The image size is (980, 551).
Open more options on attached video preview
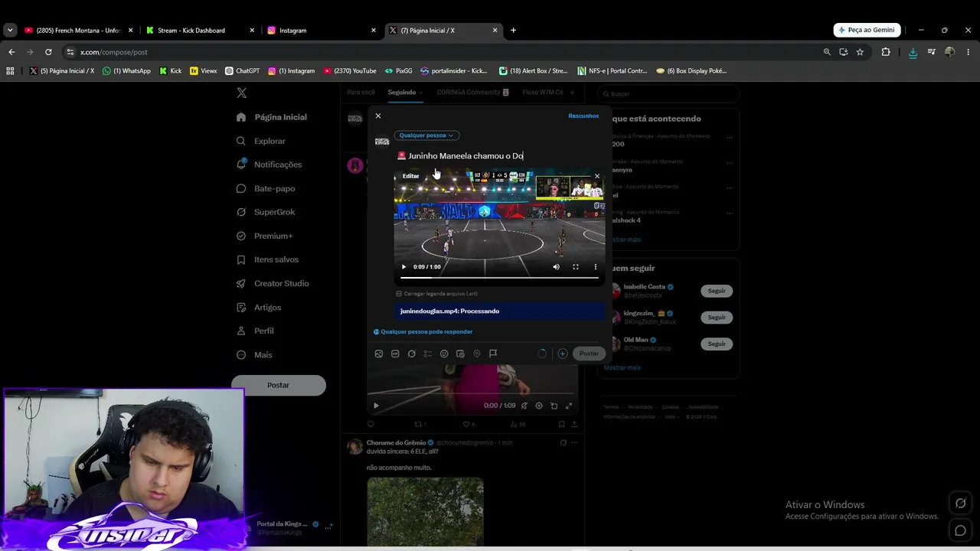pos(596,267)
